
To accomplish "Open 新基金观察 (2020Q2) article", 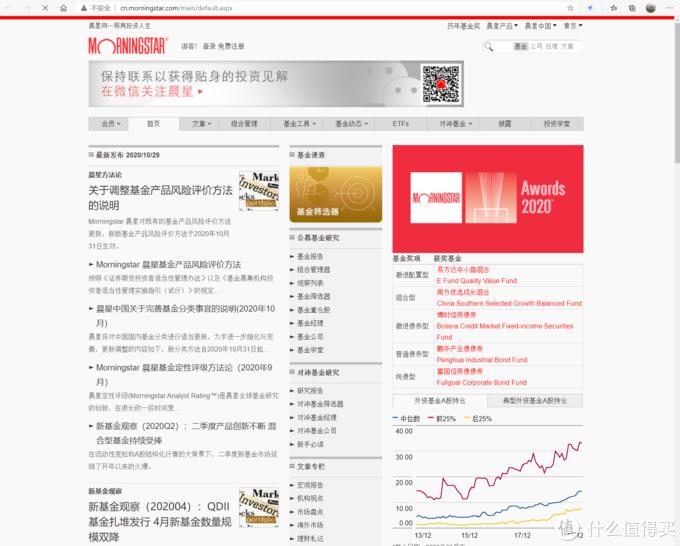I will click(x=186, y=433).
